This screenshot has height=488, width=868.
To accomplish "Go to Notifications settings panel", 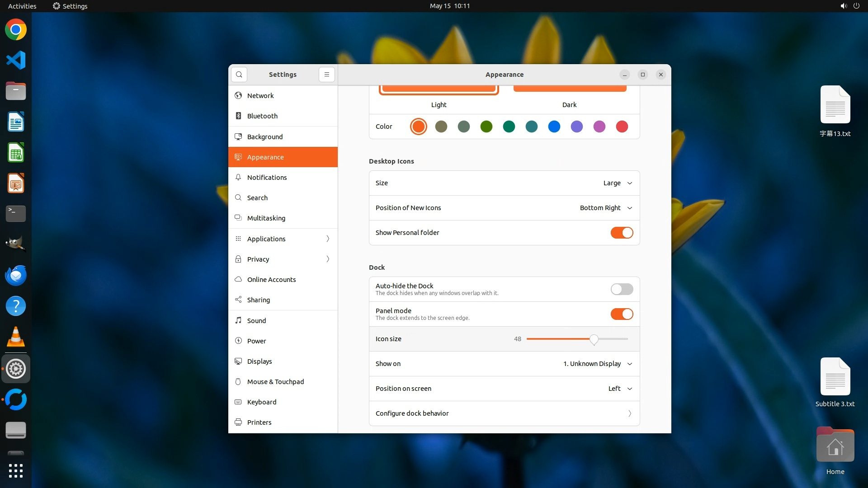I will [x=267, y=178].
